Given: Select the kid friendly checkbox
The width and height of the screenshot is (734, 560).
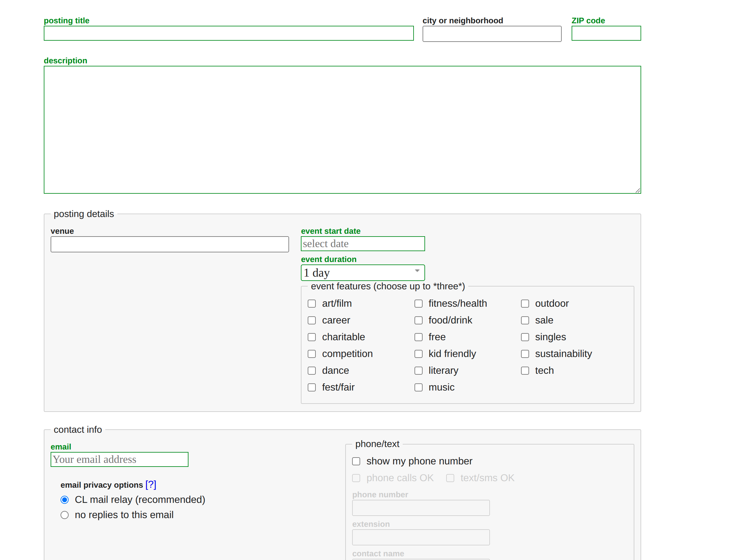Looking at the screenshot, I should pos(418,354).
